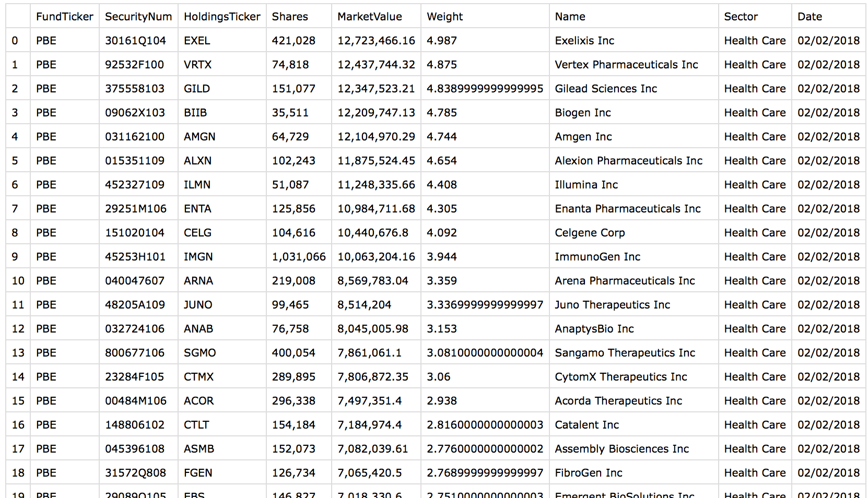Select market value 12,347,523.21

pos(376,89)
